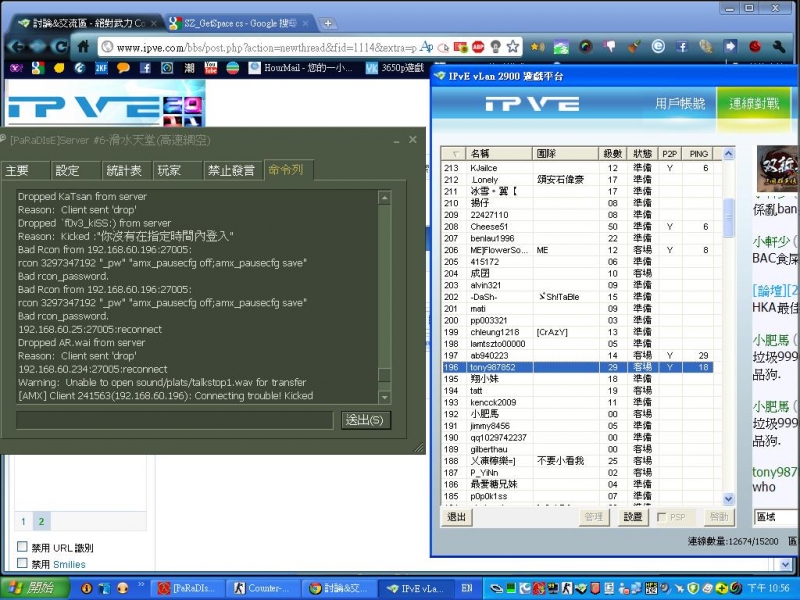Screen dimensions: 800x600
Task: Open the 區域 dropdown field in IPvE
Action: (x=776, y=517)
